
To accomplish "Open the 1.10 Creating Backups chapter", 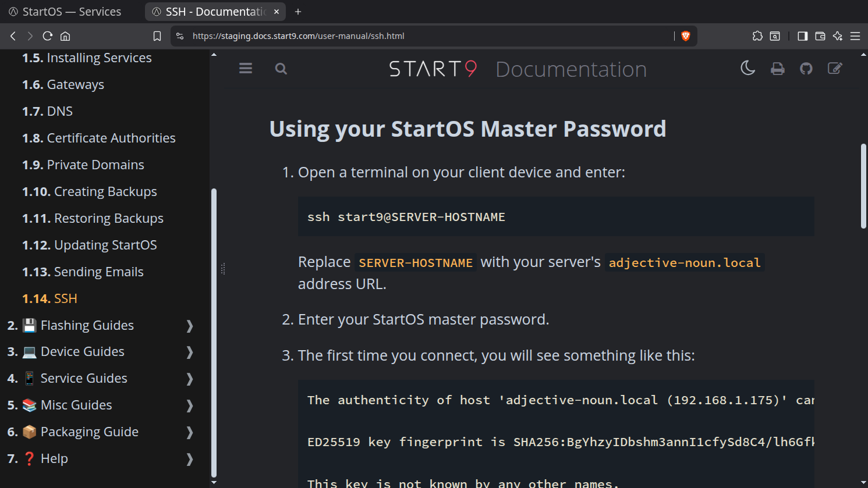I will coord(90,191).
